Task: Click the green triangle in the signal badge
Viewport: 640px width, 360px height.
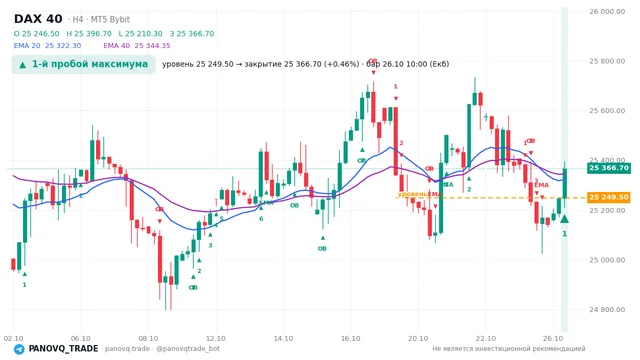Action: (23, 65)
